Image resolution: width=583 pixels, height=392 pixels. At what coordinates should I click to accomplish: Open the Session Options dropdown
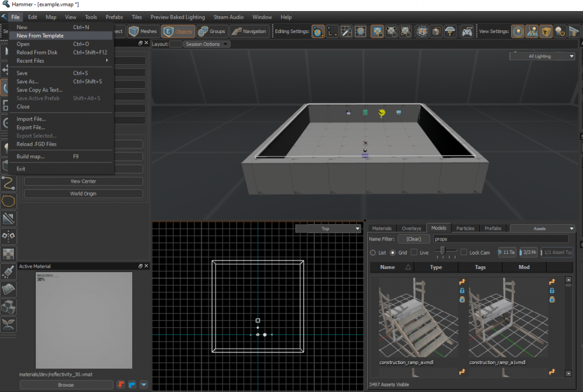click(207, 45)
